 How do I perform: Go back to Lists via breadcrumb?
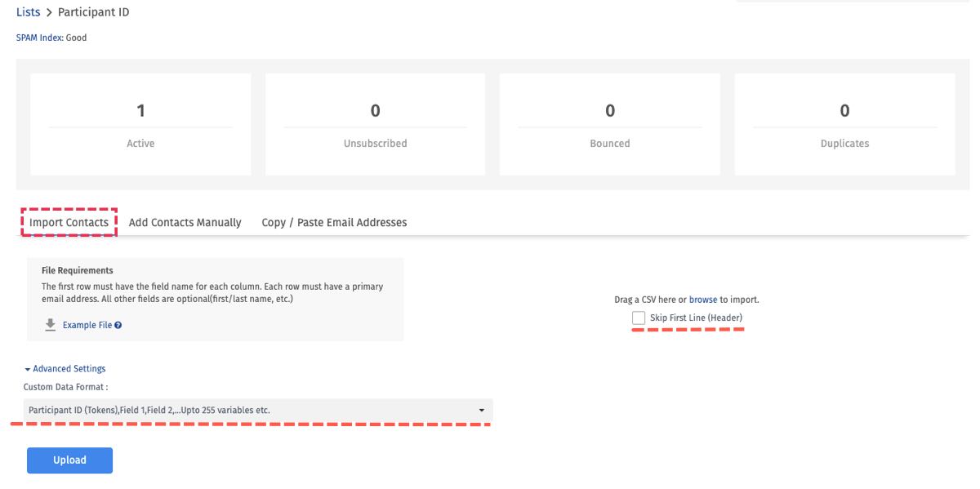28,12
